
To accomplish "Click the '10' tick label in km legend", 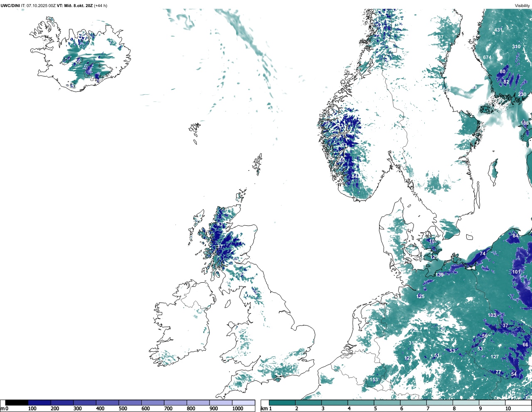I will [508, 409].
